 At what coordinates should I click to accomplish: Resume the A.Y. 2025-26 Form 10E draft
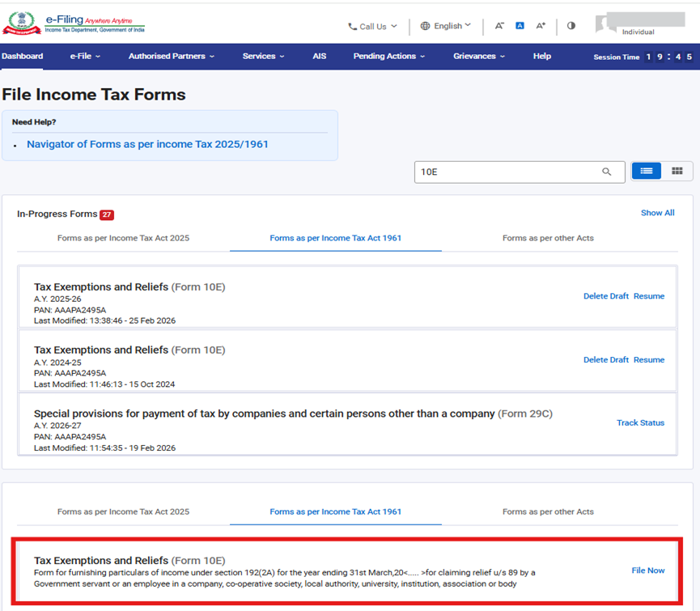649,296
